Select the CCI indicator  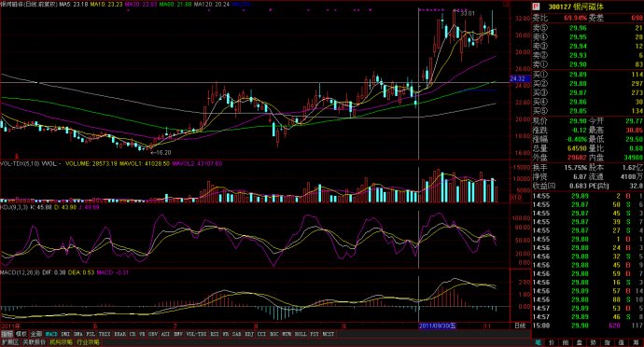click(x=261, y=334)
